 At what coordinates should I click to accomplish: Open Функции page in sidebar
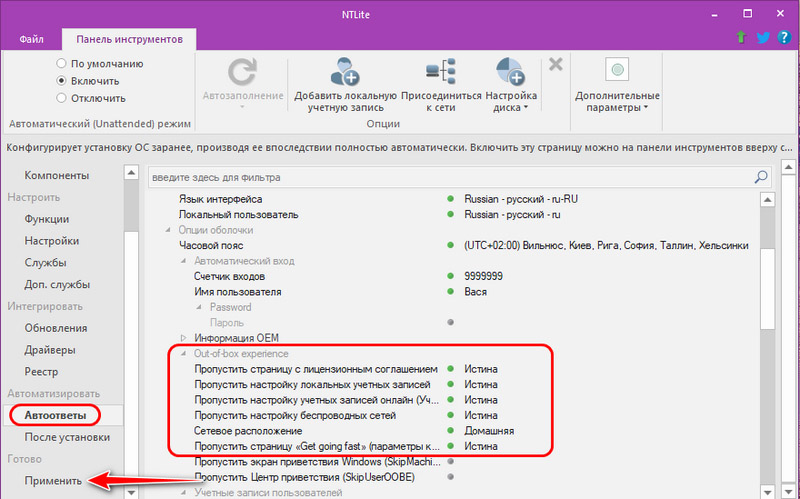tap(47, 219)
